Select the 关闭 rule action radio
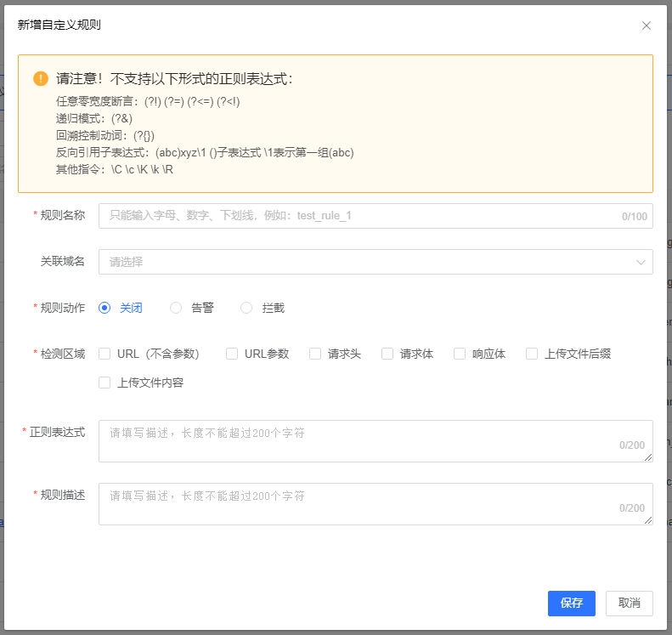Viewport: 672px width, 635px height. point(104,308)
